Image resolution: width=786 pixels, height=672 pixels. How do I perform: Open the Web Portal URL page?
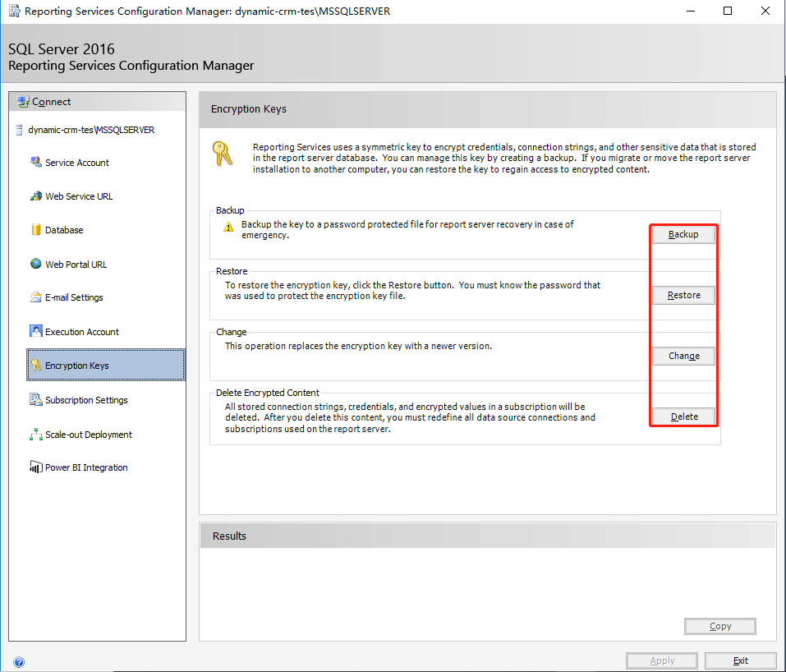(x=76, y=265)
